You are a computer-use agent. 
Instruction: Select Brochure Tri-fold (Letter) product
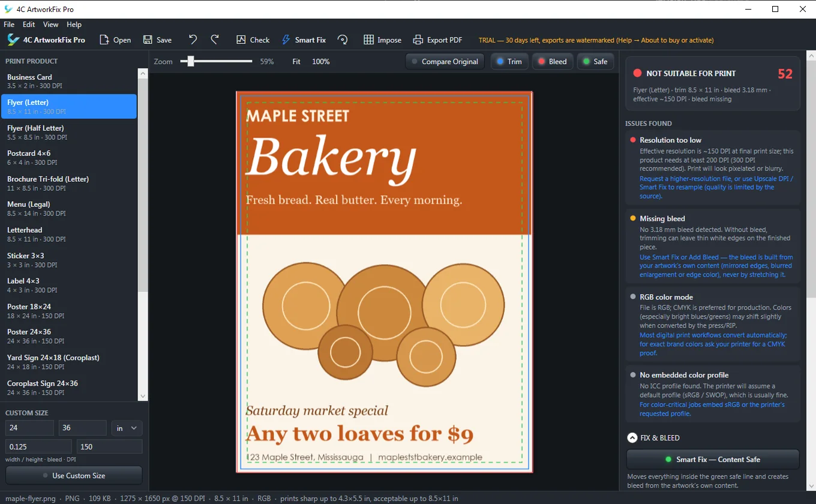tap(68, 183)
